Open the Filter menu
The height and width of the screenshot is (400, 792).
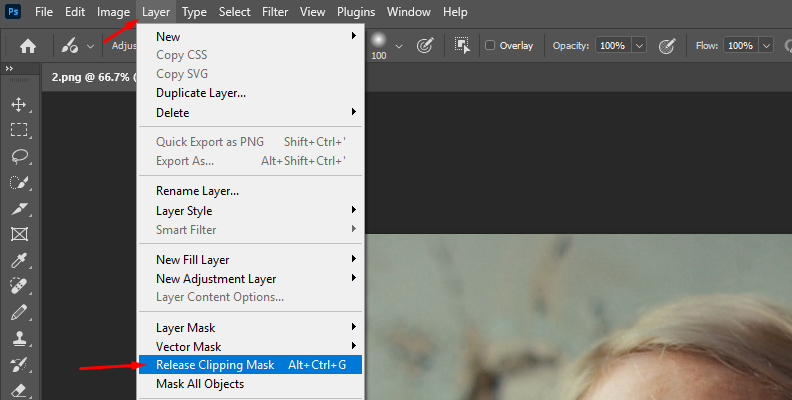[x=275, y=12]
